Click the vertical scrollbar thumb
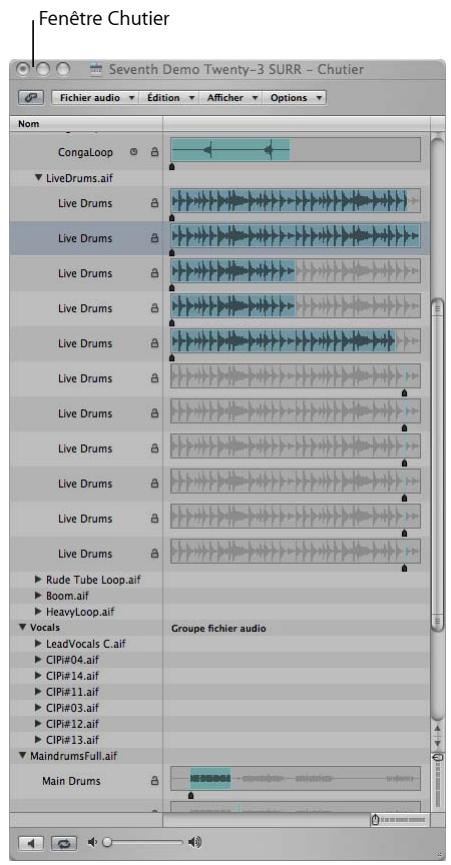 [437, 463]
